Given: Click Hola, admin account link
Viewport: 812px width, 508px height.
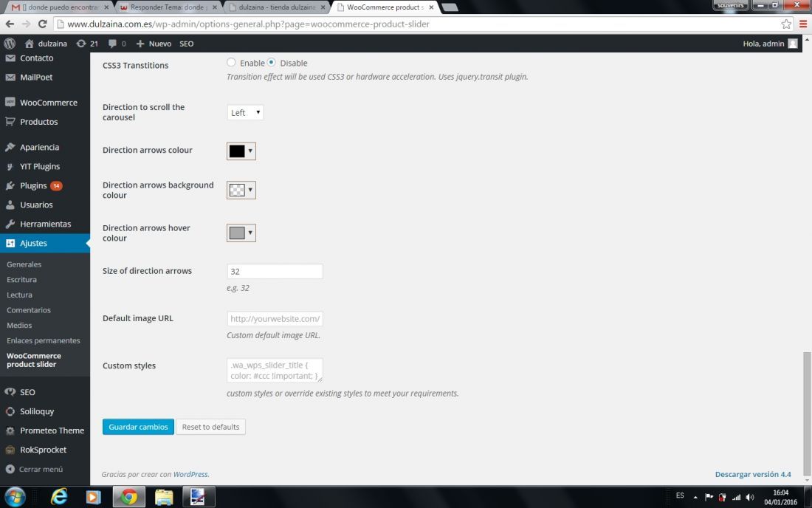Looking at the screenshot, I should click(763, 44).
